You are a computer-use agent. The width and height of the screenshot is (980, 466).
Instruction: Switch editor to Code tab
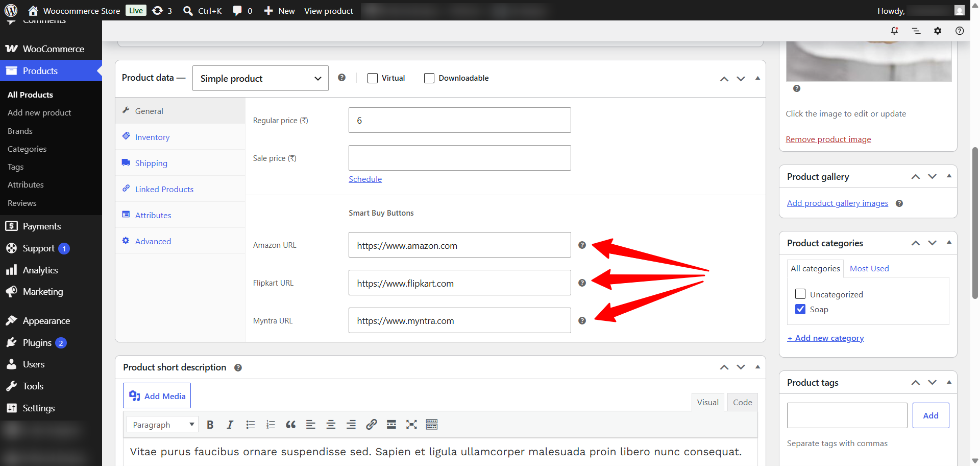[743, 402]
